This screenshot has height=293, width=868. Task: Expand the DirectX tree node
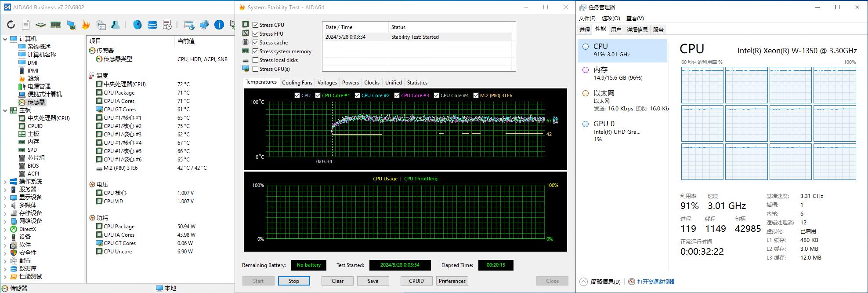(5, 229)
